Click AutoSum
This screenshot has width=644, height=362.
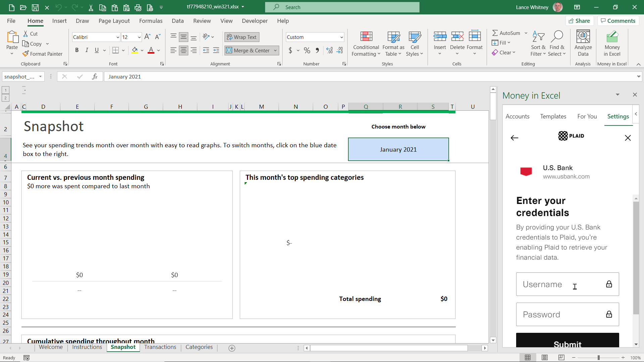[506, 33]
